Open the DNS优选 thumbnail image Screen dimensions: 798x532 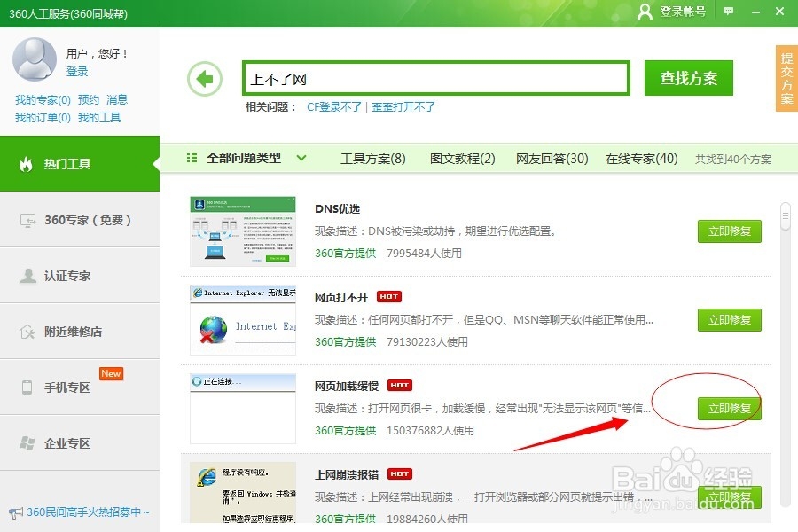click(243, 231)
